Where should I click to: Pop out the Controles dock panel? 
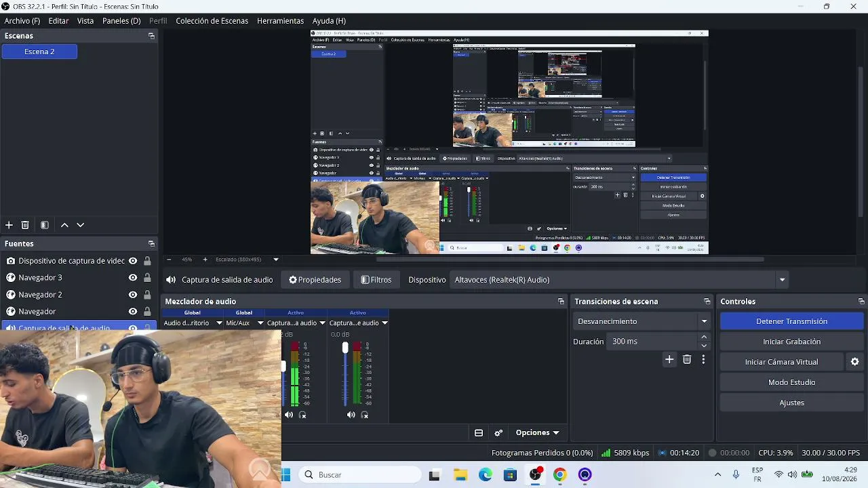861,302
